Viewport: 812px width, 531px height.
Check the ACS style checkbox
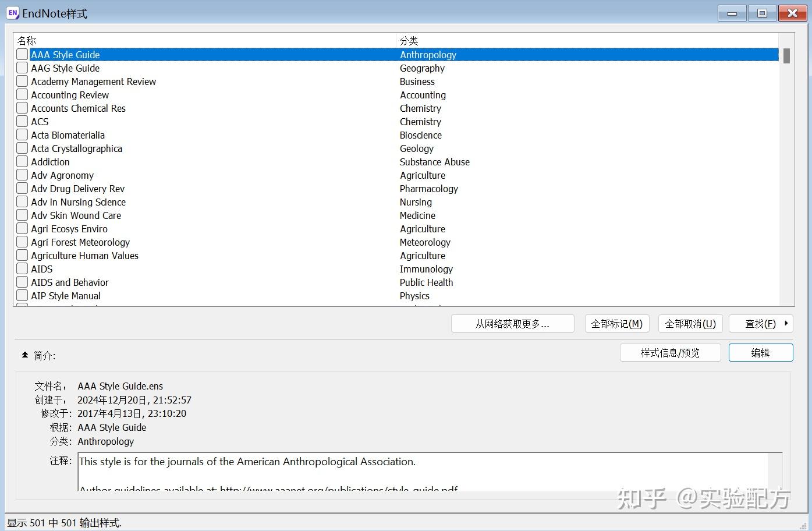tap(22, 121)
